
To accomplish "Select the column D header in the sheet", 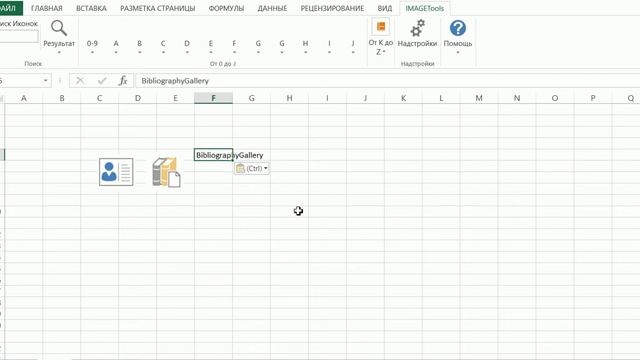I will (138, 98).
